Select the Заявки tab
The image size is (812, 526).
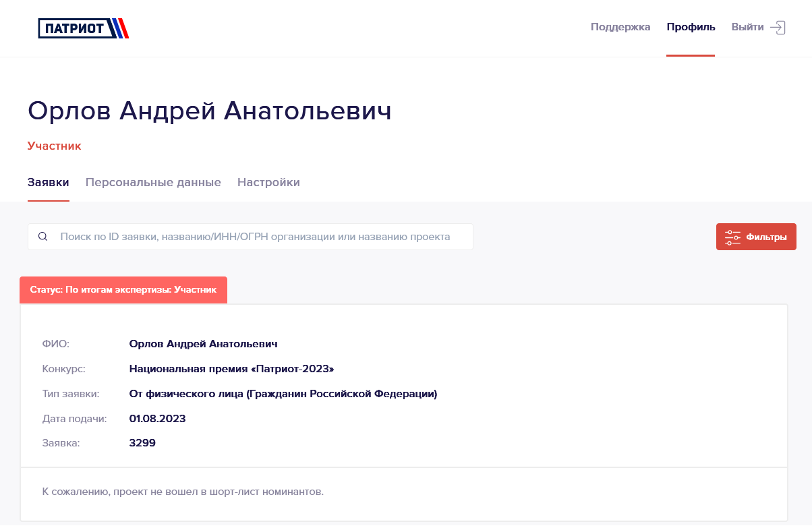coord(49,182)
